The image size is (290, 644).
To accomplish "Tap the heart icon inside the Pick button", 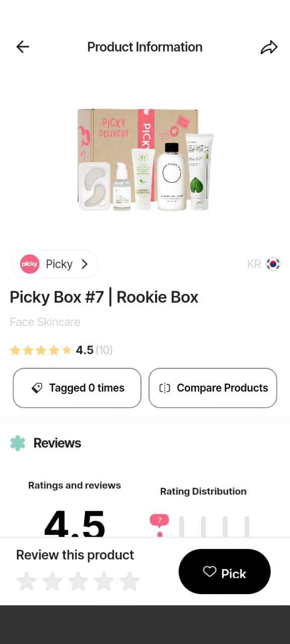I will pyautogui.click(x=209, y=573).
